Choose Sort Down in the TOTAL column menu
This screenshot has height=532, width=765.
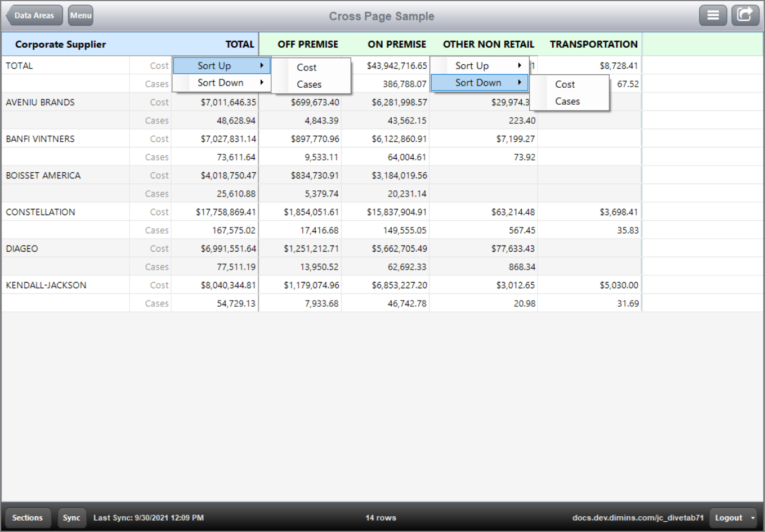(x=222, y=83)
